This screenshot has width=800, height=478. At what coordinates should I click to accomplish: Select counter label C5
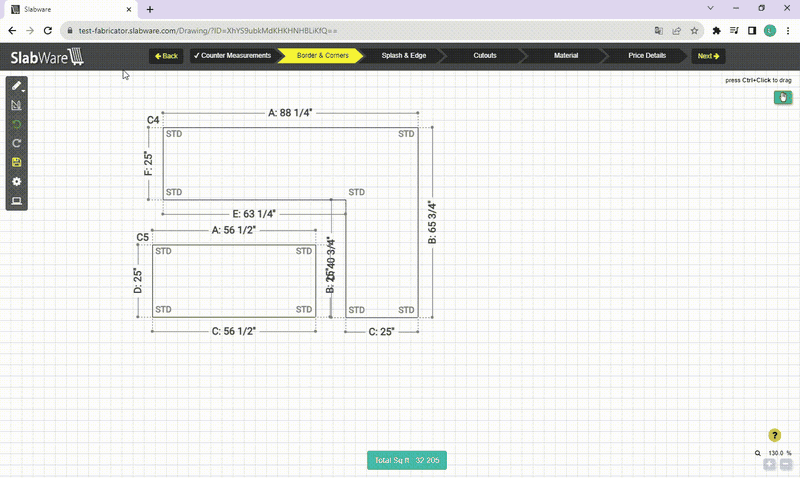point(142,237)
